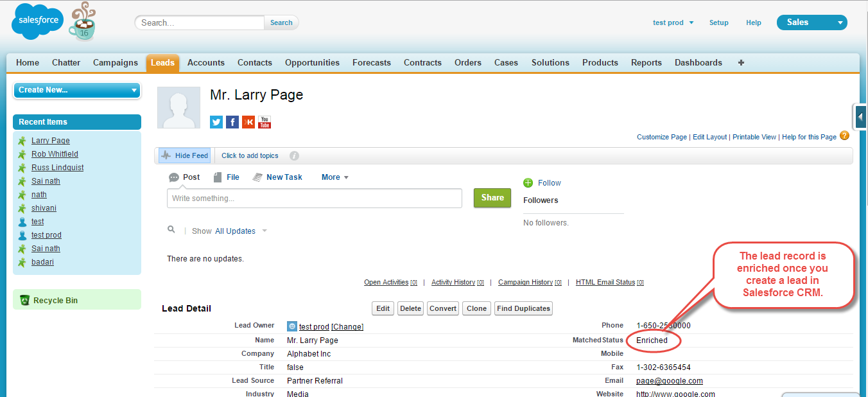Viewport: 868px width, 397px height.
Task: Click the topics info icon
Action: [294, 155]
